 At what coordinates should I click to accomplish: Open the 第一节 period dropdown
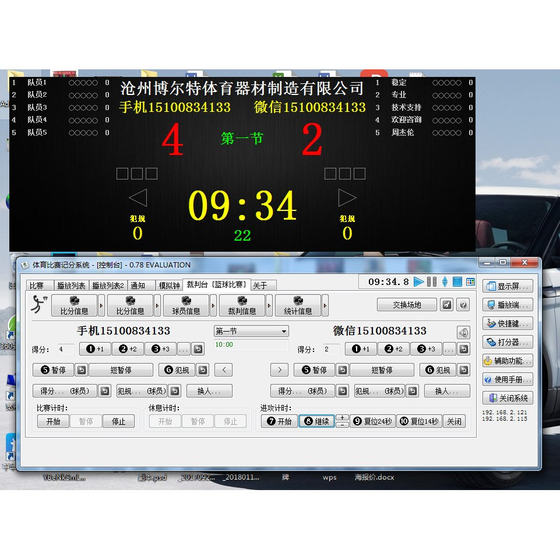tap(251, 331)
